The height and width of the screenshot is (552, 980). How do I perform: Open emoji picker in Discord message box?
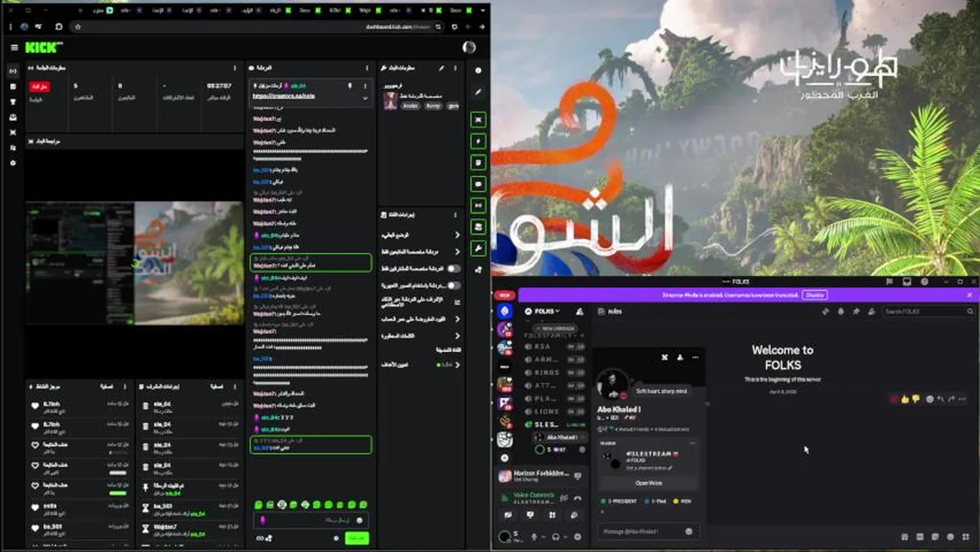pos(689,531)
